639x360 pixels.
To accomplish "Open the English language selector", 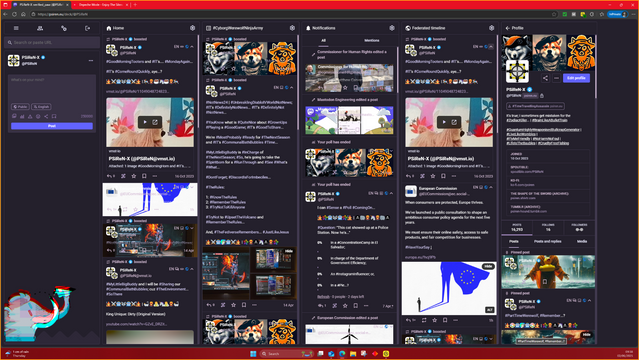I will click(x=41, y=107).
